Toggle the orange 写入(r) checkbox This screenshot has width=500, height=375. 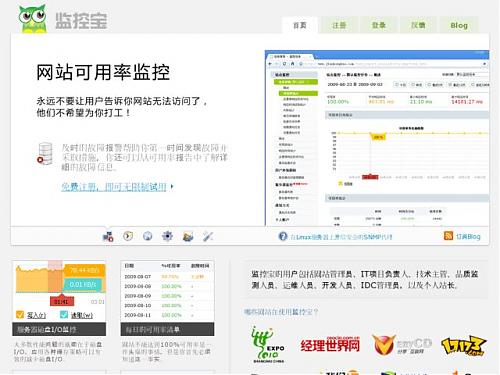tap(20, 315)
